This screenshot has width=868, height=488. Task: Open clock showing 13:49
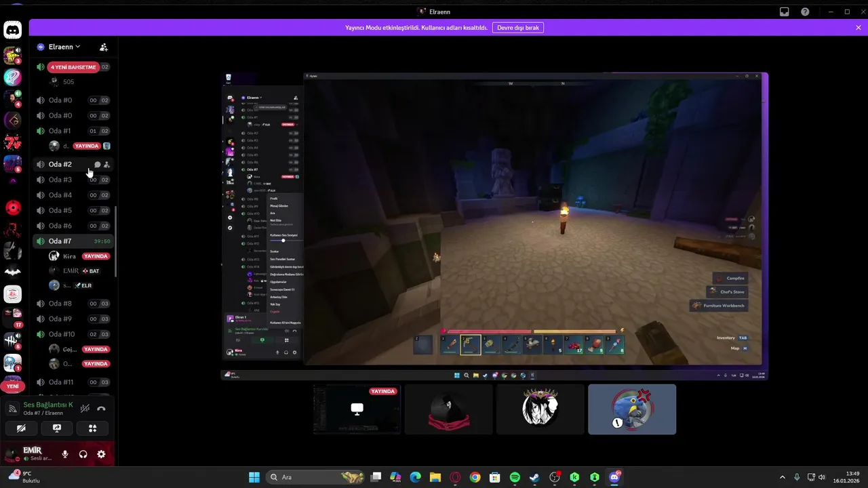(848, 477)
